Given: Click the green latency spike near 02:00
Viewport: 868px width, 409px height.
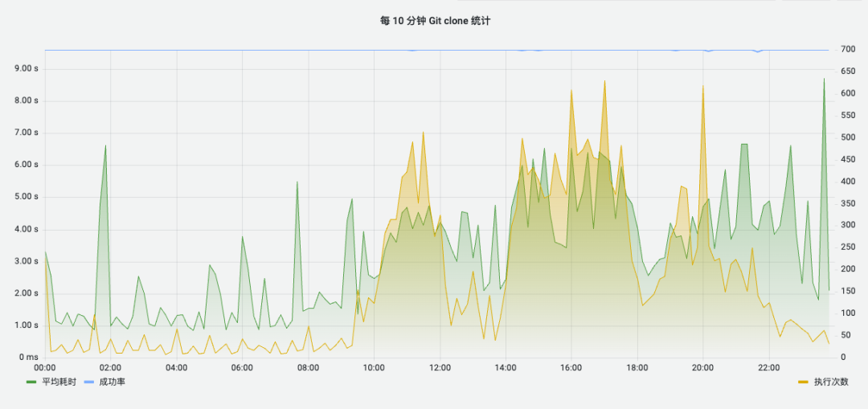Looking at the screenshot, I should 105,146.
